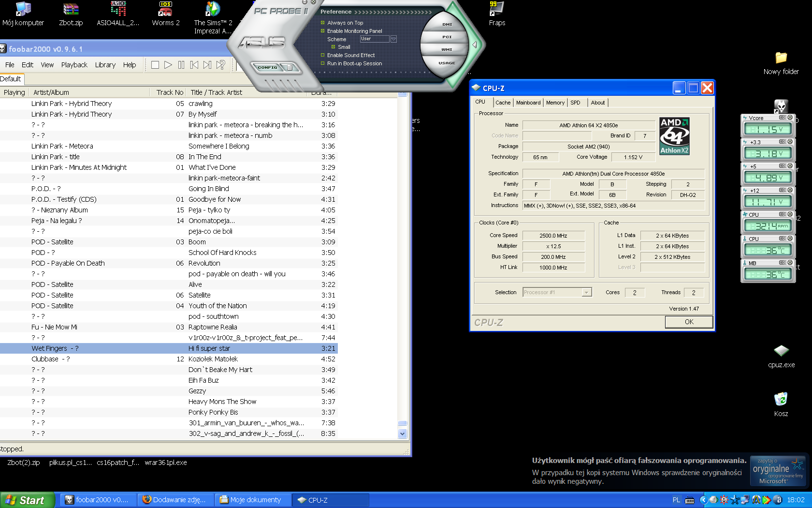
Task: Select the Fraps desktop shortcut
Action: pos(497,14)
